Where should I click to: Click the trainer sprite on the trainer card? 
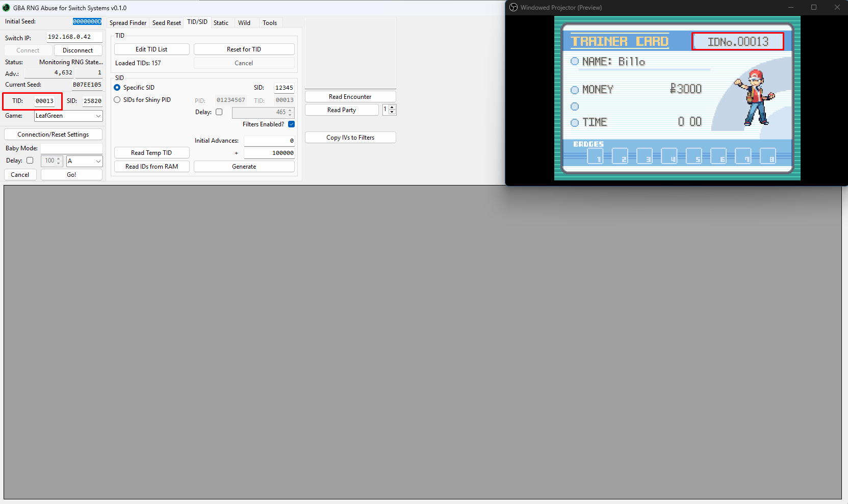point(755,97)
